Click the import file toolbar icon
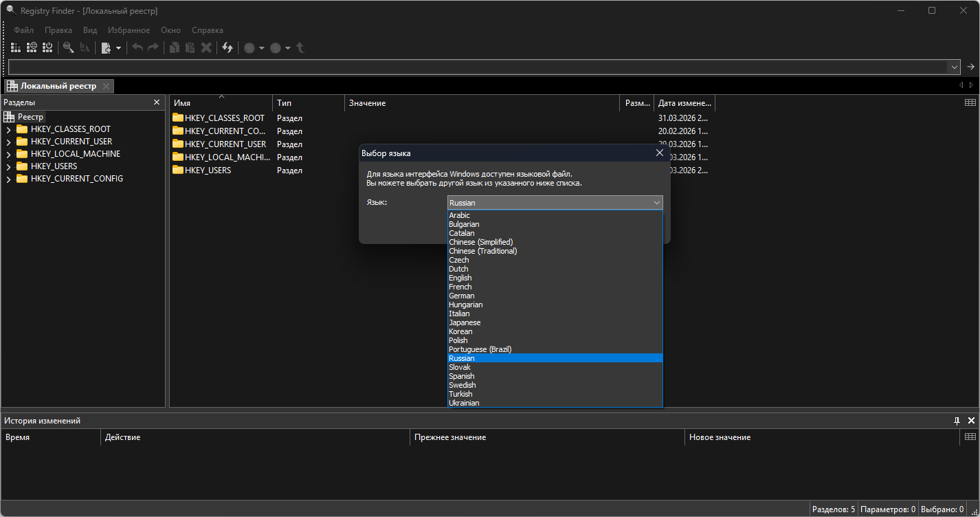 (x=107, y=47)
